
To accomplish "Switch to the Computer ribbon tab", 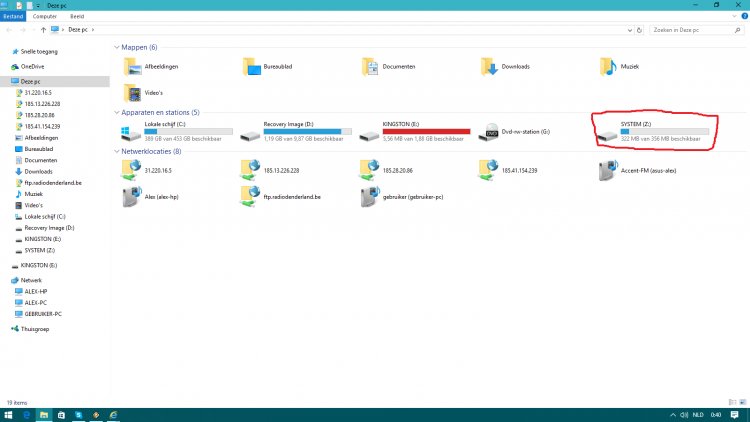I will pyautogui.click(x=44, y=17).
